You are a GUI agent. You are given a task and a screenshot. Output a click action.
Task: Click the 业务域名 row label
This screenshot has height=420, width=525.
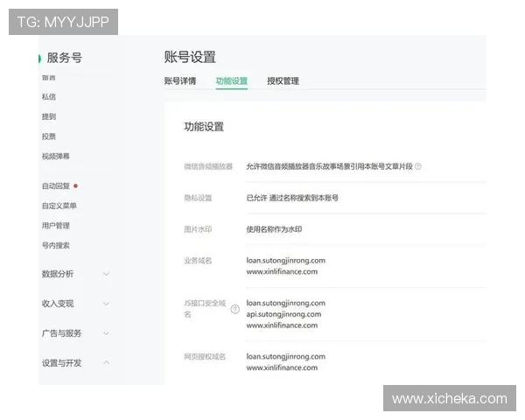(x=198, y=260)
